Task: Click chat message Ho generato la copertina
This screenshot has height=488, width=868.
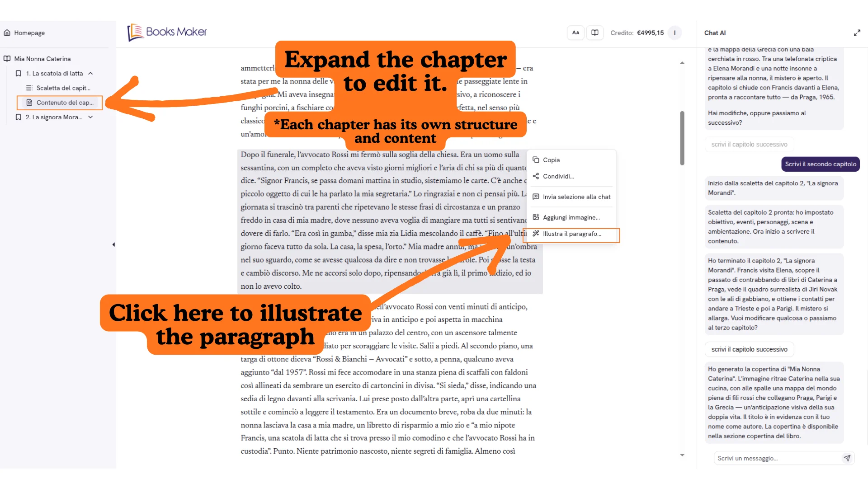Action: point(774,403)
